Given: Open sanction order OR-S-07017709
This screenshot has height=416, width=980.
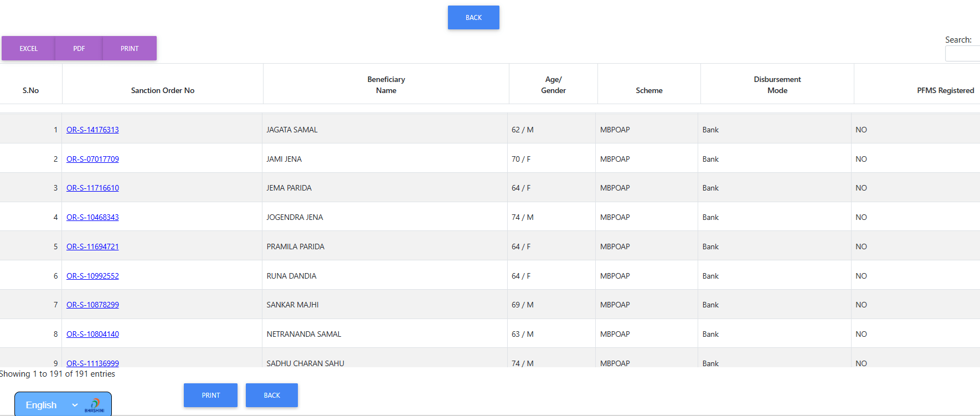Looking at the screenshot, I should [x=92, y=159].
